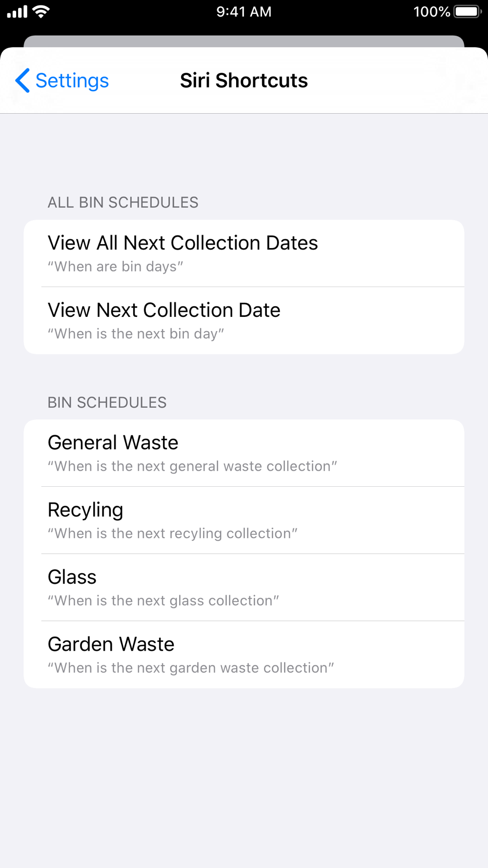Open View Next Collection Date shortcut
488x868 pixels.
point(244,321)
